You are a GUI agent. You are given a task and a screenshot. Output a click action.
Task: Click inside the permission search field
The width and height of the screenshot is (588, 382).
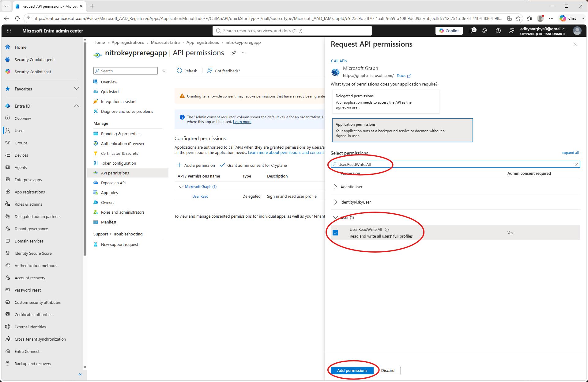coord(455,164)
